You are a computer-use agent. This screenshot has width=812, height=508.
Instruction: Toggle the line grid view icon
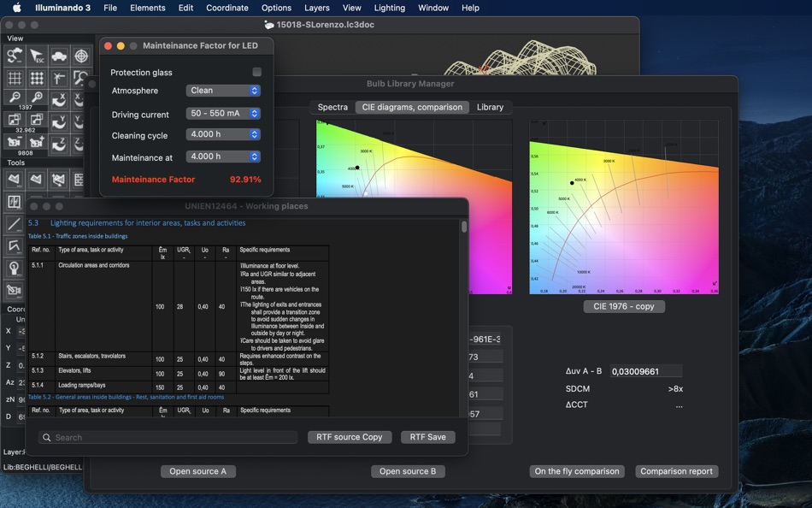pos(15,78)
